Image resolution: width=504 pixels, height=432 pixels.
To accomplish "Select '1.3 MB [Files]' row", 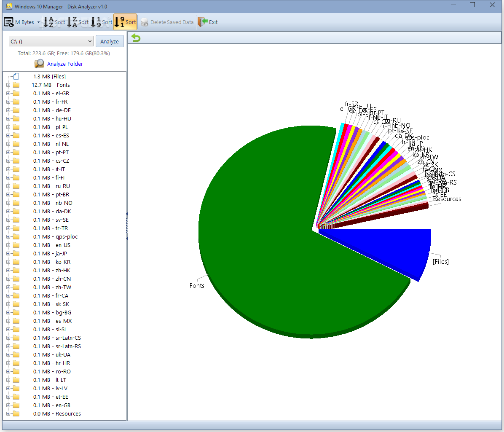I will point(49,77).
